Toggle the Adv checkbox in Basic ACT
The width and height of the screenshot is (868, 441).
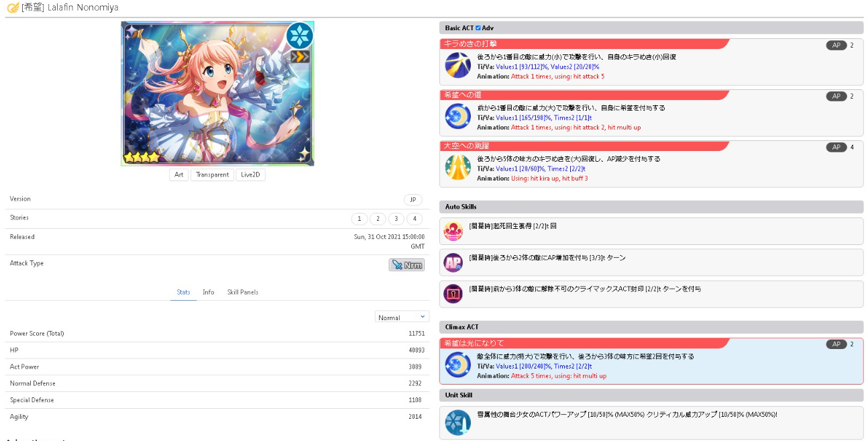click(478, 28)
